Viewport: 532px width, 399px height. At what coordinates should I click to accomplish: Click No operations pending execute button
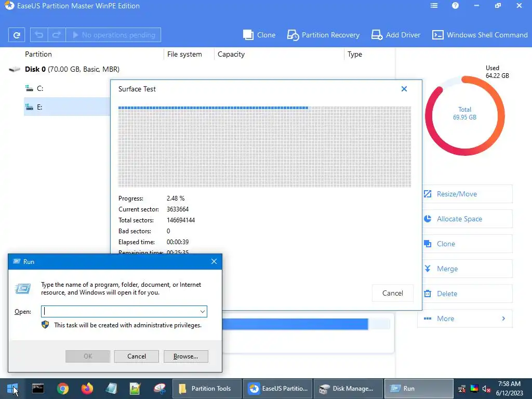tap(113, 35)
